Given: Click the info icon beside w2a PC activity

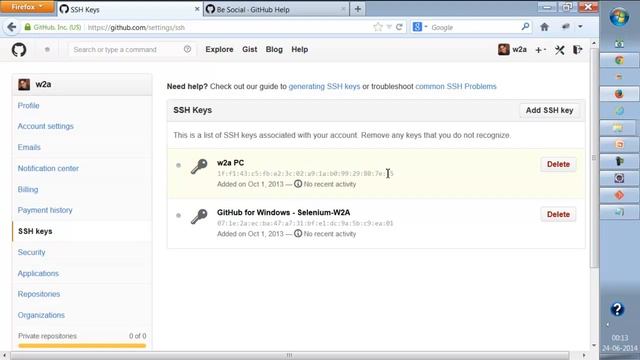Looking at the screenshot, I should coord(298,184).
